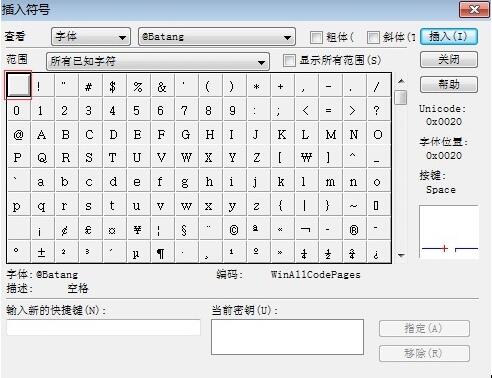
Task: Choose the percent % symbol cell
Action: pos(138,86)
